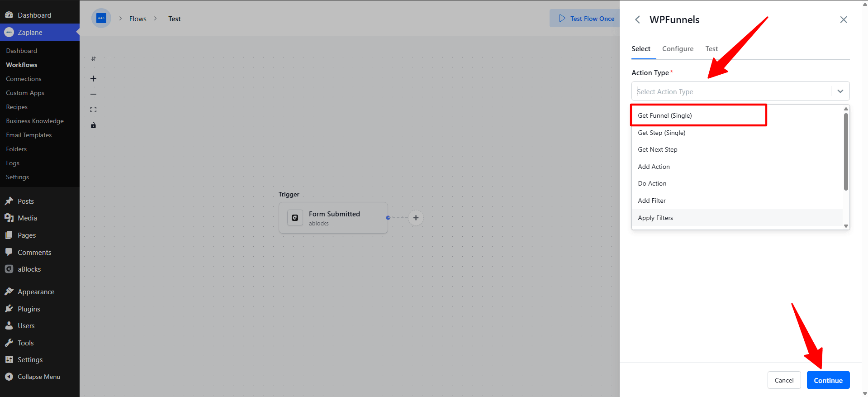Click the canvas layout direction toggle icon
The height and width of the screenshot is (397, 868).
point(93,58)
